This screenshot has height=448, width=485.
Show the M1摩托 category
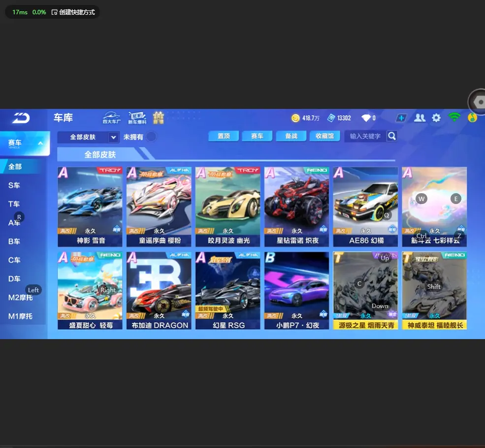point(20,316)
